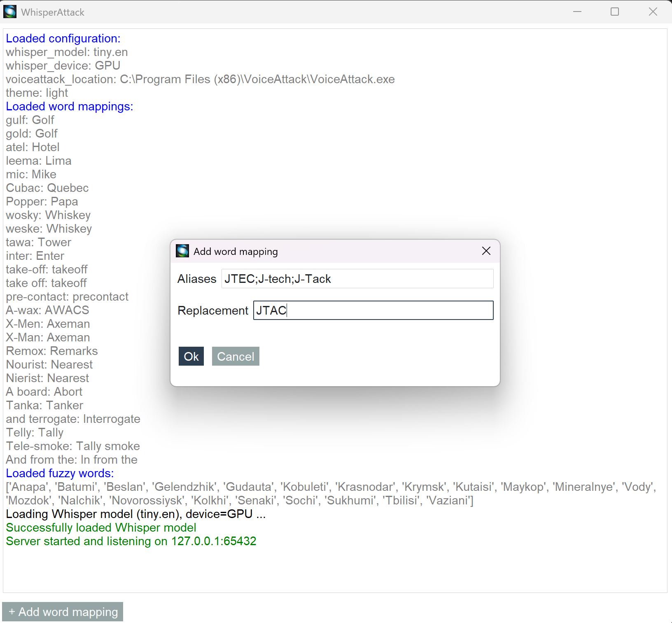The height and width of the screenshot is (623, 672).
Task: Click the 'WhisperAttack' window title text
Action: point(53,12)
